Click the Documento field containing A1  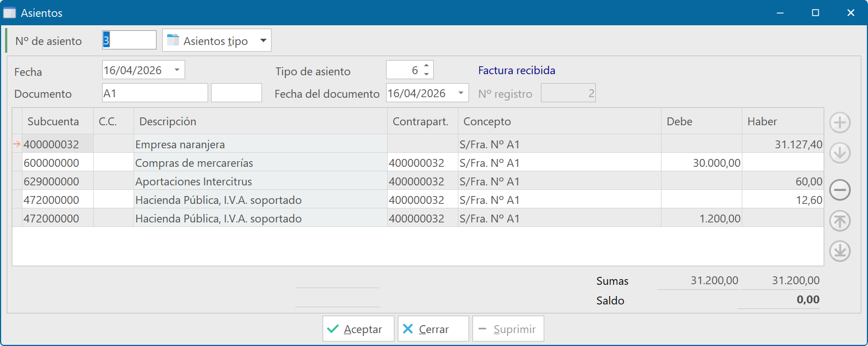[155, 93]
